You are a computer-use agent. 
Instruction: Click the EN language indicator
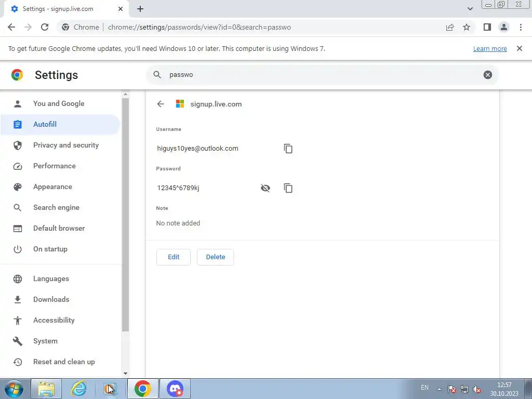click(424, 388)
